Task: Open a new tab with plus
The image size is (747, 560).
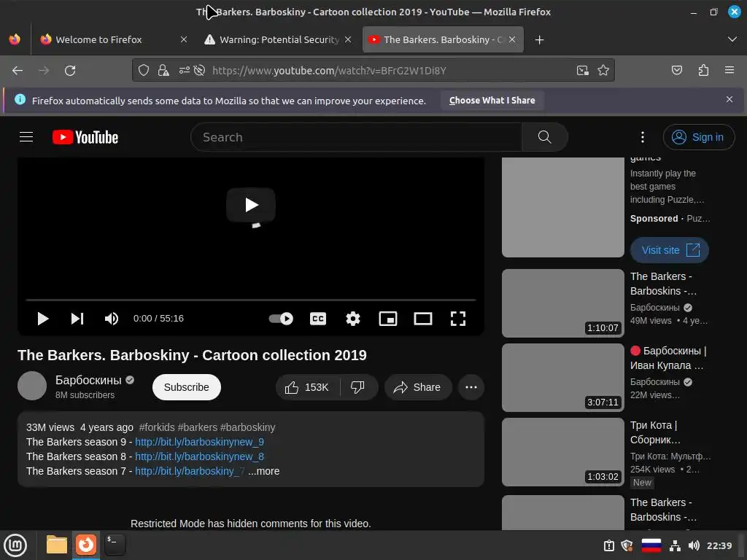Action: tap(539, 40)
